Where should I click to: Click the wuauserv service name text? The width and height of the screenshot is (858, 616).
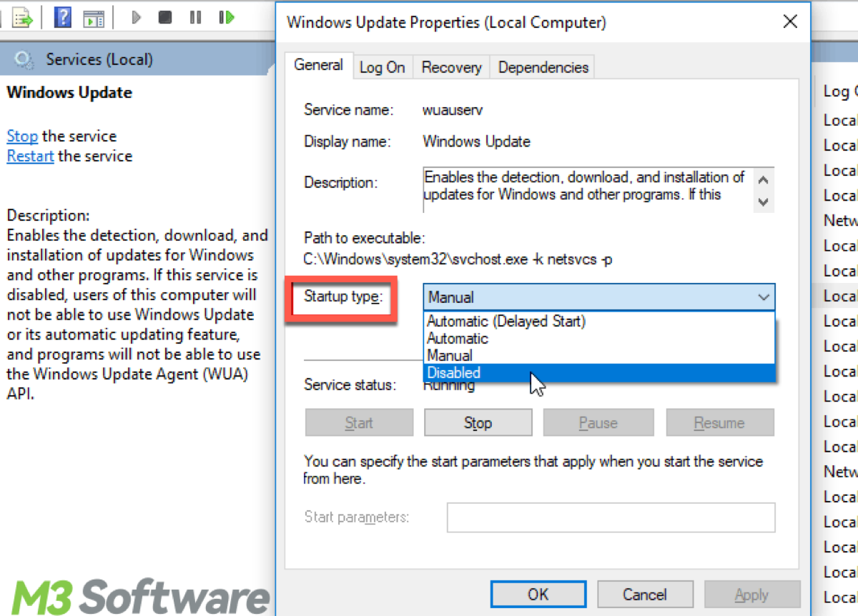point(453,110)
